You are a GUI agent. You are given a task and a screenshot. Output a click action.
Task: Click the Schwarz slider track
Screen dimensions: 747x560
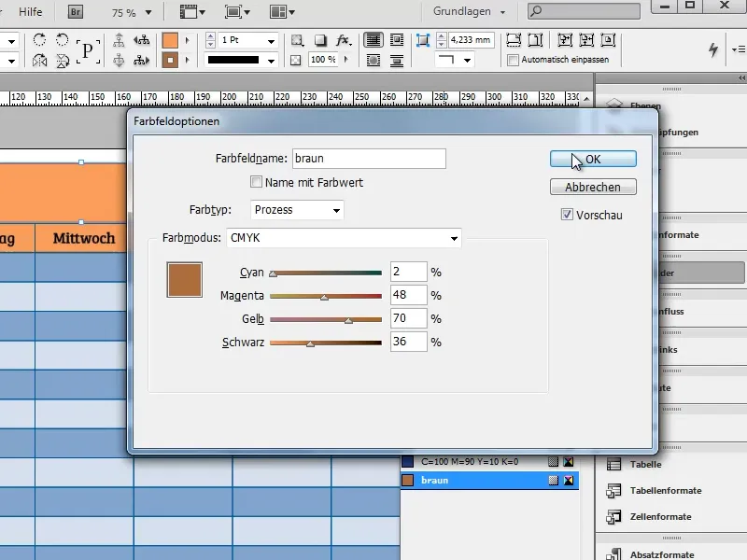(326, 343)
